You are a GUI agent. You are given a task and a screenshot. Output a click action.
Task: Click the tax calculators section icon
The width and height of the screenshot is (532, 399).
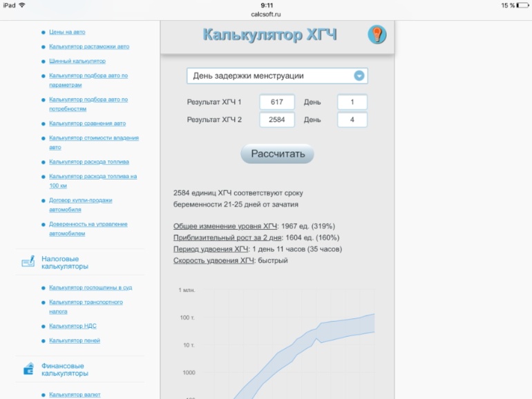[x=28, y=262]
